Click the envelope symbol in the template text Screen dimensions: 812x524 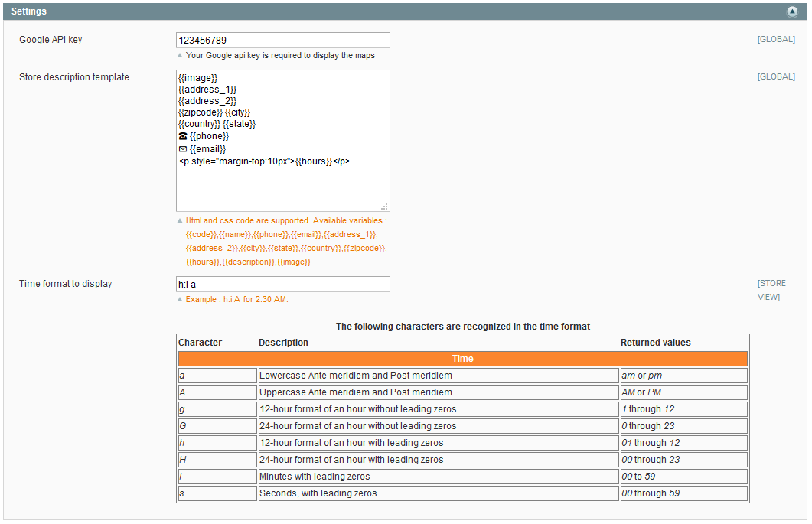pyautogui.click(x=183, y=149)
